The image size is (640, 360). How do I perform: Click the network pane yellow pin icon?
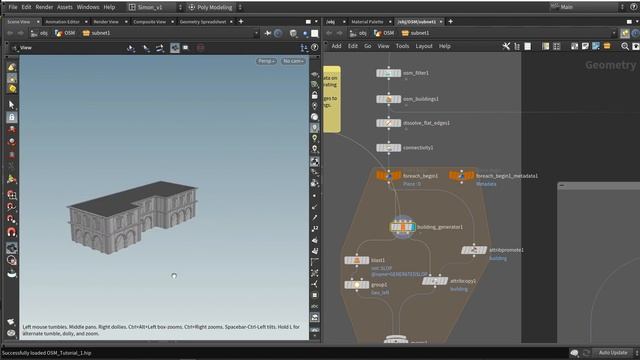coord(624,33)
